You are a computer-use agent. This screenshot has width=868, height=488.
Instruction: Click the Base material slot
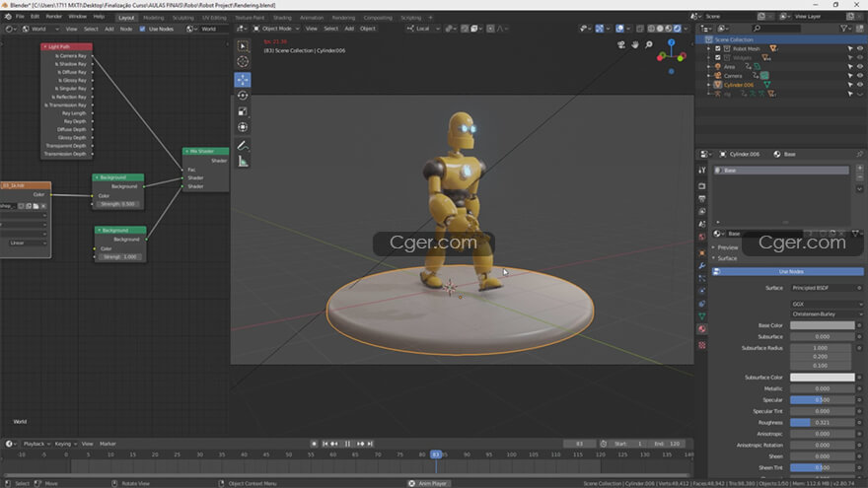pos(781,171)
